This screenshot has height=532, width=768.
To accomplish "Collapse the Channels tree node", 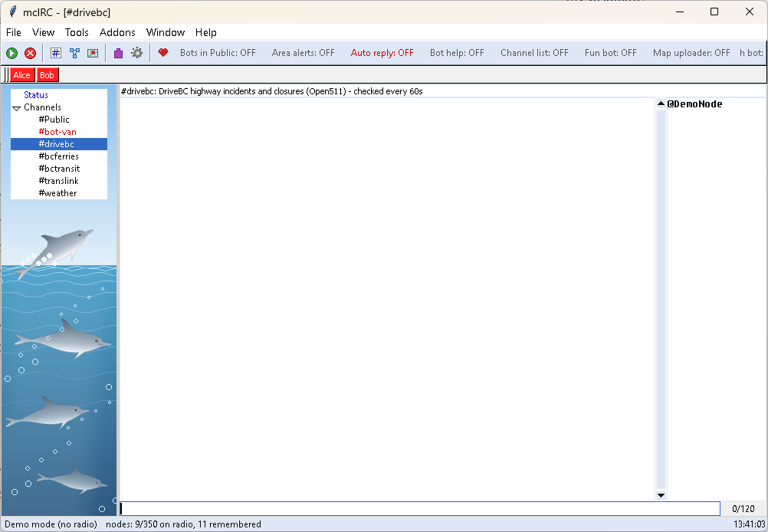I will coord(17,108).
